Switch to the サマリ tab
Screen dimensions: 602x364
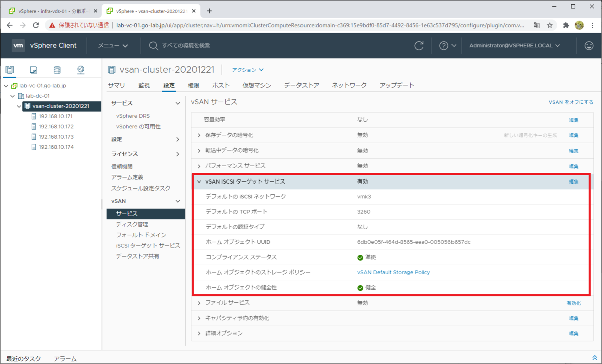coord(117,85)
